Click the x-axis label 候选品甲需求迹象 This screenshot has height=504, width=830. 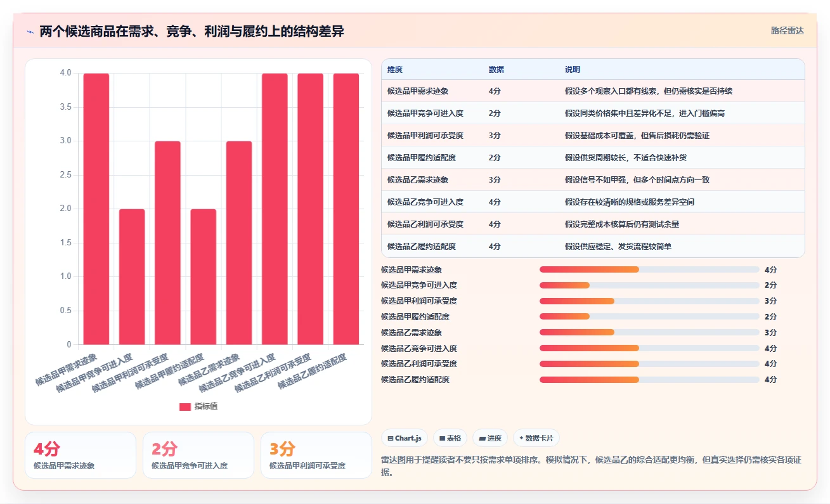click(66, 369)
